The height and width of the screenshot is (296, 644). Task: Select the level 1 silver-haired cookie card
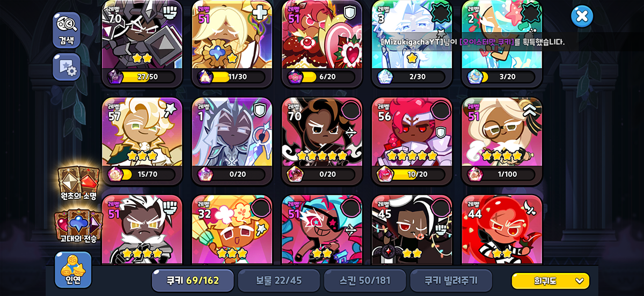(232, 141)
